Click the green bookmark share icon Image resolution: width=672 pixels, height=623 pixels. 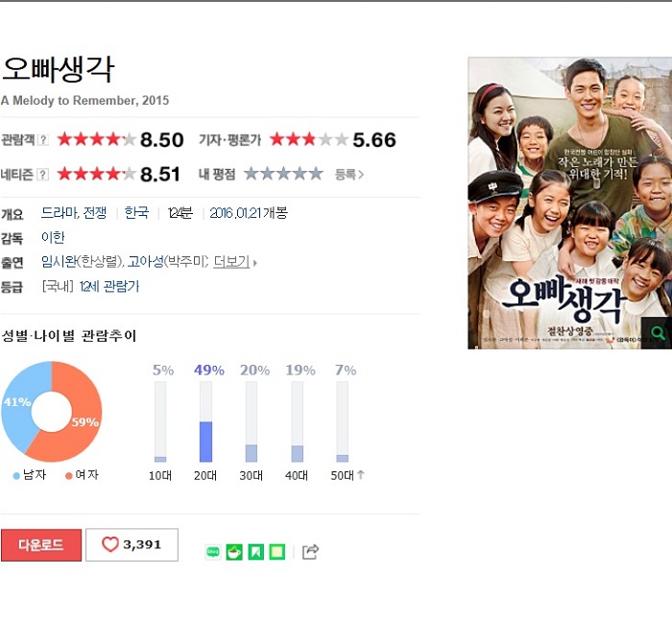coord(256,552)
